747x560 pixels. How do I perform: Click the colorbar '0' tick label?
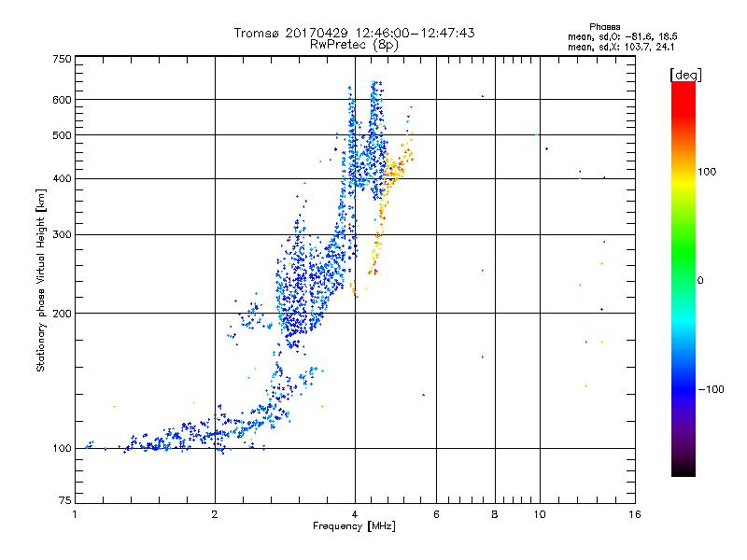click(x=700, y=281)
